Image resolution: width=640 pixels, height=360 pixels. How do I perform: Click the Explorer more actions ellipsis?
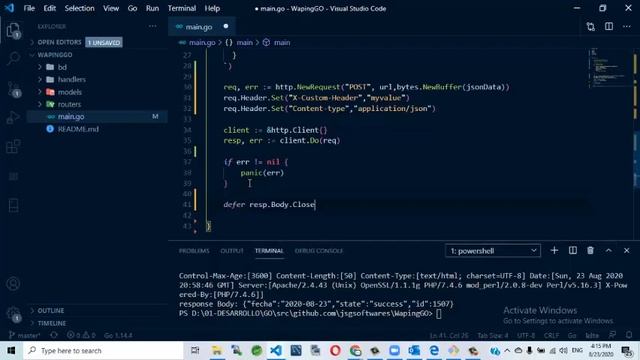[x=153, y=26]
